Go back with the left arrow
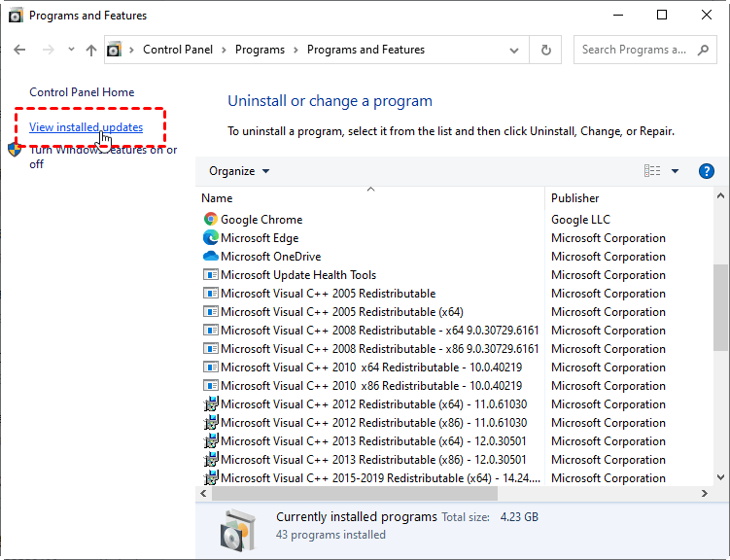This screenshot has width=730, height=560. click(19, 50)
